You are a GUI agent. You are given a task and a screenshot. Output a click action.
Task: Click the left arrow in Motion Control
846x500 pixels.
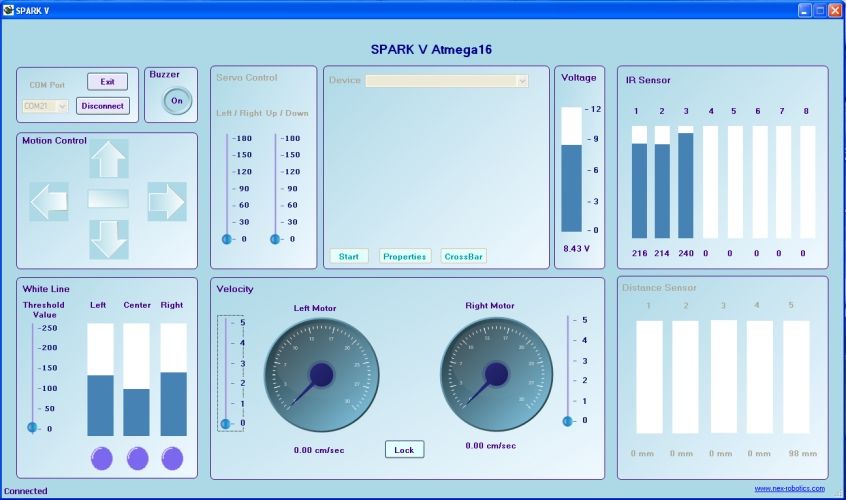click(49, 202)
